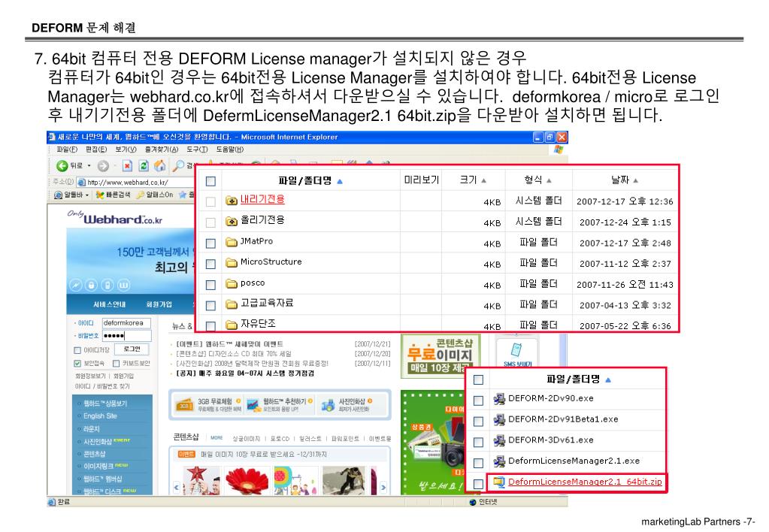Click the 웹하드 추천하기 chart icon
769x532 pixels.
coord(253,406)
